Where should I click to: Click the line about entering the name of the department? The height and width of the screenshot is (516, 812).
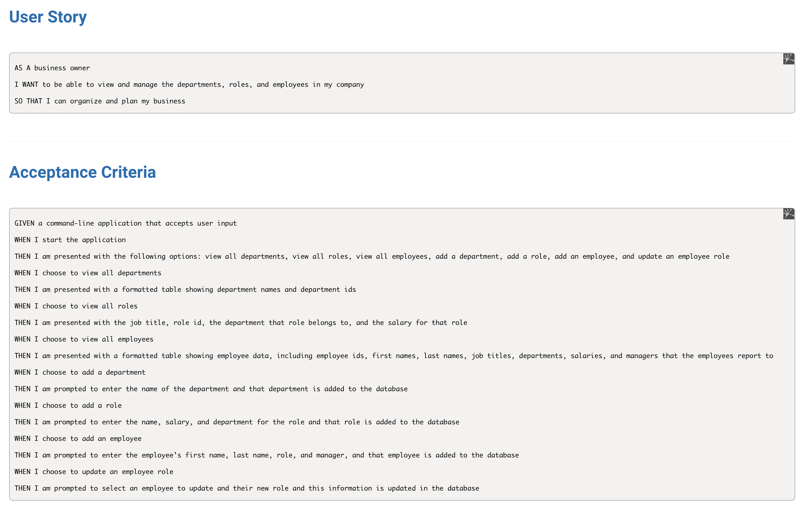point(211,389)
